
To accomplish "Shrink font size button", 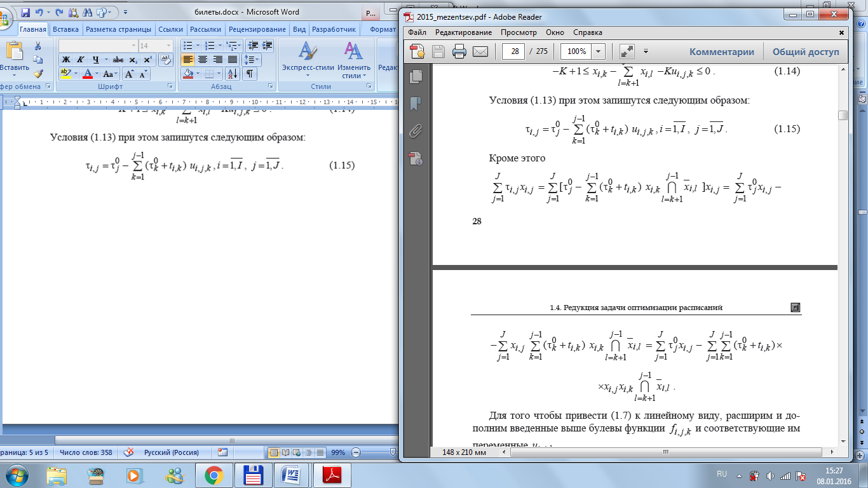I will coord(144,74).
